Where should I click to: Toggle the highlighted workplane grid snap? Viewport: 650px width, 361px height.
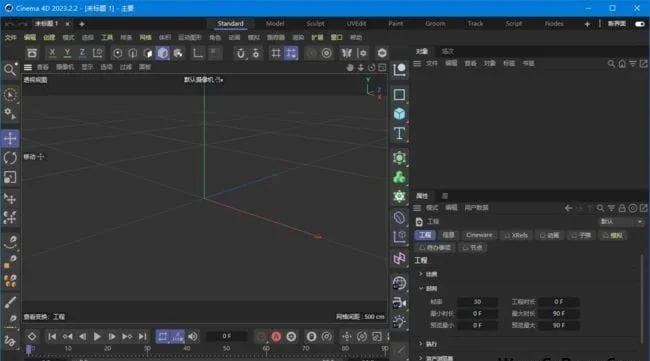click(x=291, y=53)
